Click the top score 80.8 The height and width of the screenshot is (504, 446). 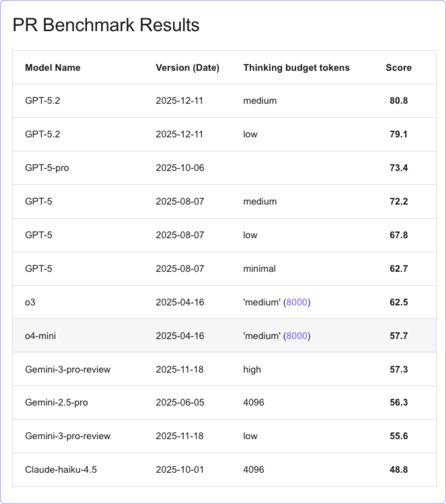(399, 100)
